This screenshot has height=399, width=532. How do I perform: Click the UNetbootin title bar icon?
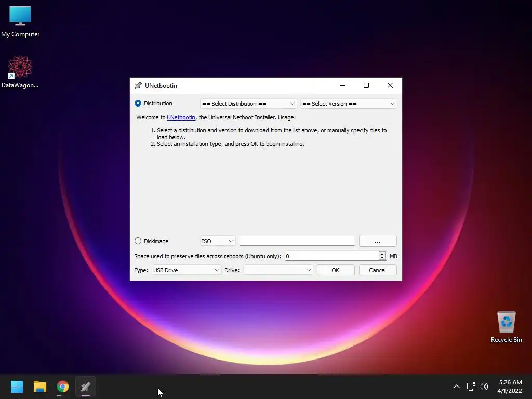138,86
